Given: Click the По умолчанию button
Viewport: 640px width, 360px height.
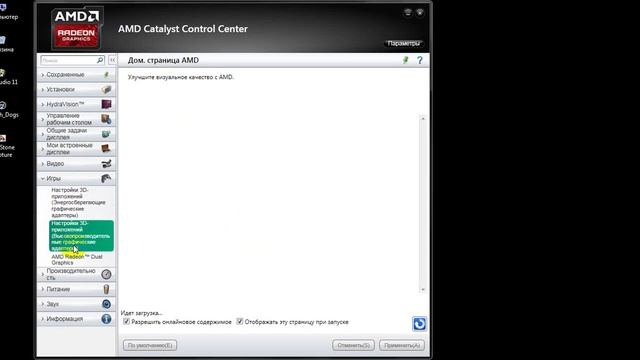Looking at the screenshot, I should [150, 345].
